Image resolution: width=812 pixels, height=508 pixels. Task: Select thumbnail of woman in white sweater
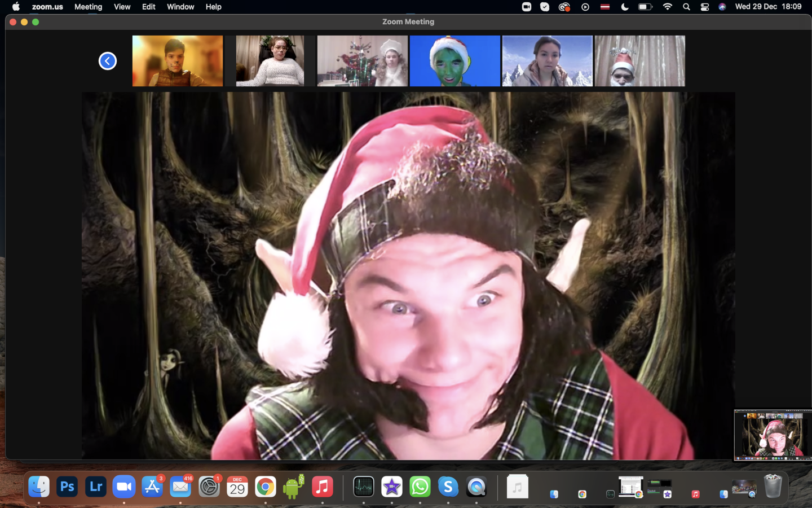[270, 61]
